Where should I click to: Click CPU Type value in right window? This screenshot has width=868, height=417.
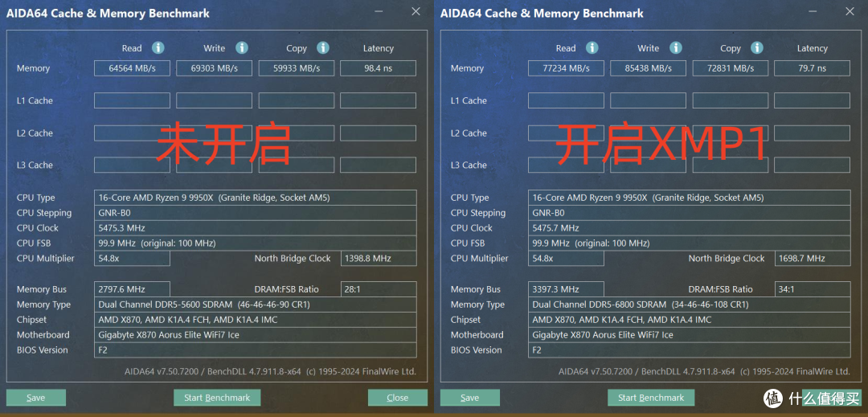690,198
